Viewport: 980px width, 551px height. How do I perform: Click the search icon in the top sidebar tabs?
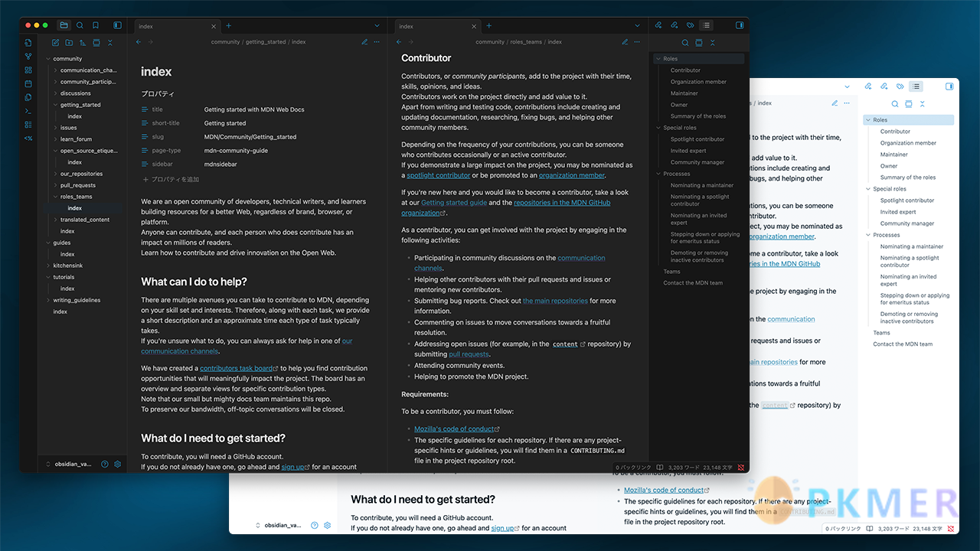click(80, 25)
